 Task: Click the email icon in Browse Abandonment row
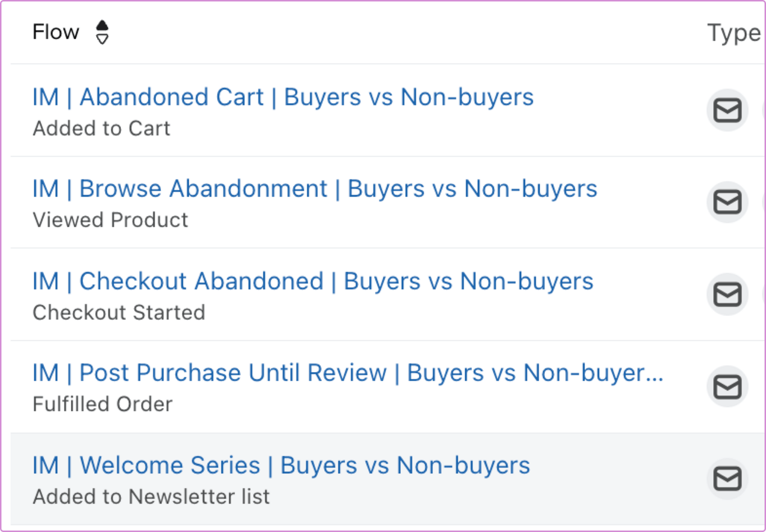coord(727,202)
